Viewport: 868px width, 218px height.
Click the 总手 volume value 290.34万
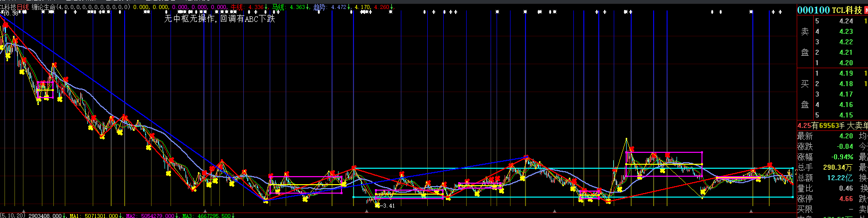pos(837,167)
